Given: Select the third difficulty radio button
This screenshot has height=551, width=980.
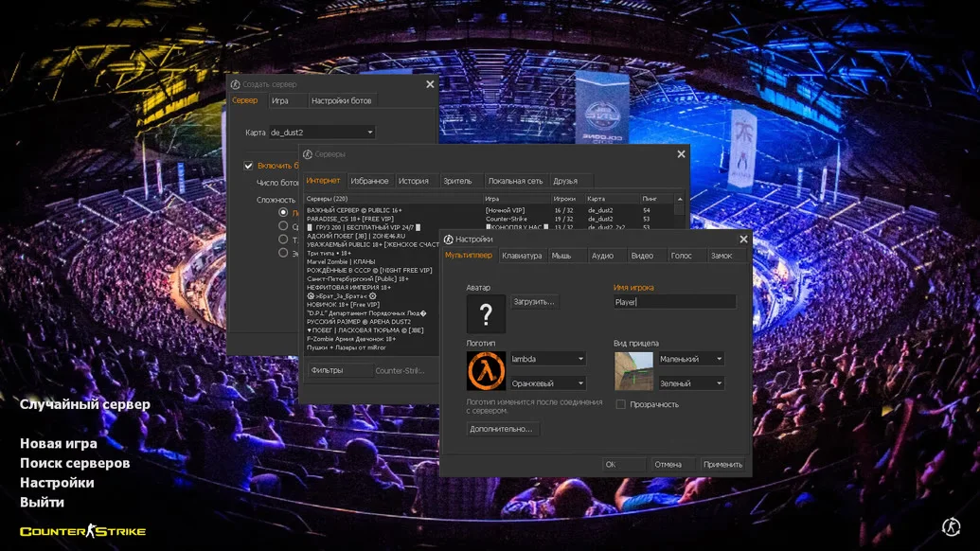Looking at the screenshot, I should 283,240.
